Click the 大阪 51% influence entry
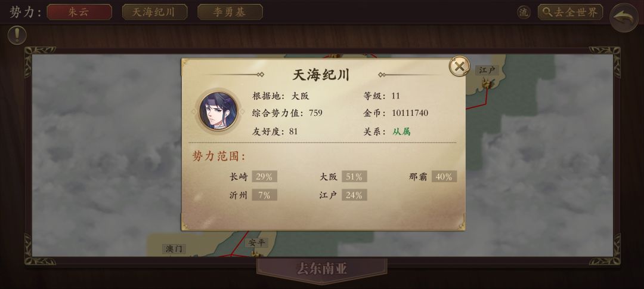The height and width of the screenshot is (289, 644). pyautogui.click(x=343, y=177)
